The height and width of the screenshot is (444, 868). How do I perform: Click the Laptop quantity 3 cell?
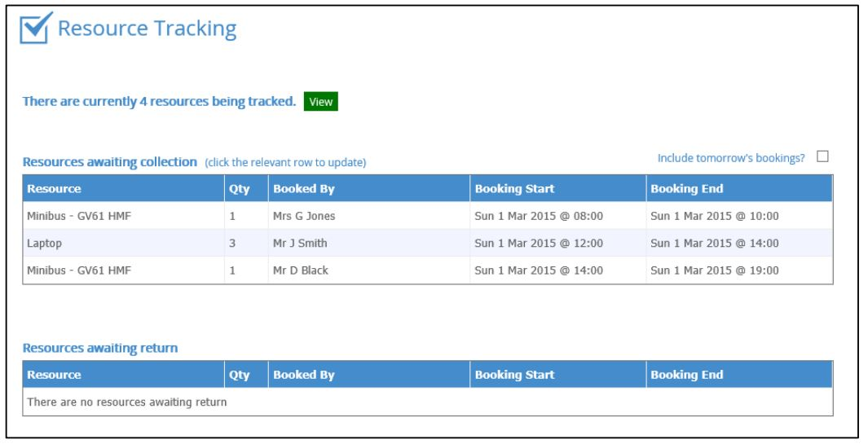click(246, 243)
